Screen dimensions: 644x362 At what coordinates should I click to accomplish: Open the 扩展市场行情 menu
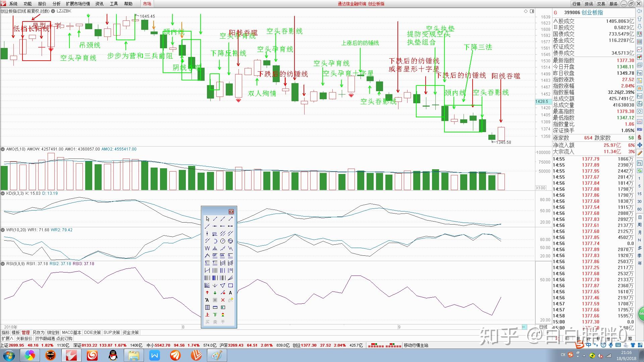pos(78,4)
